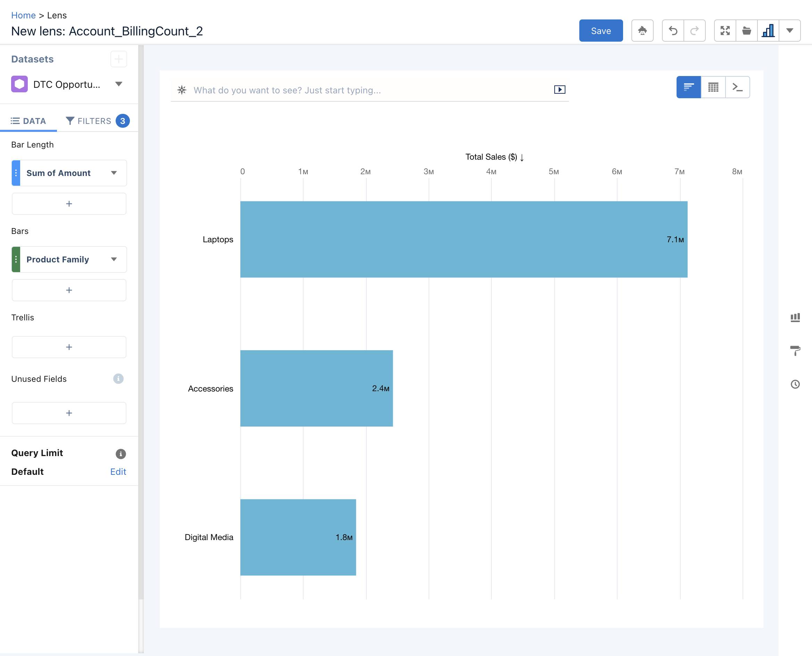Select the Data tab

point(29,120)
